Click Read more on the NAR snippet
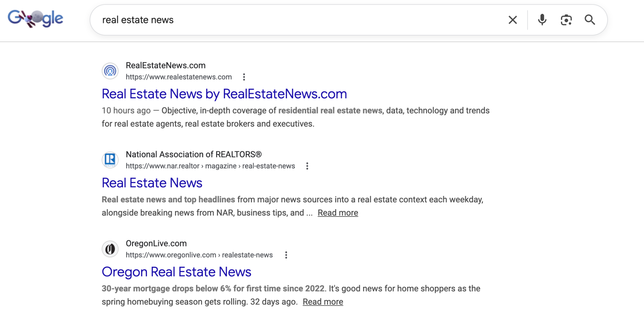644x323 pixels. (338, 212)
